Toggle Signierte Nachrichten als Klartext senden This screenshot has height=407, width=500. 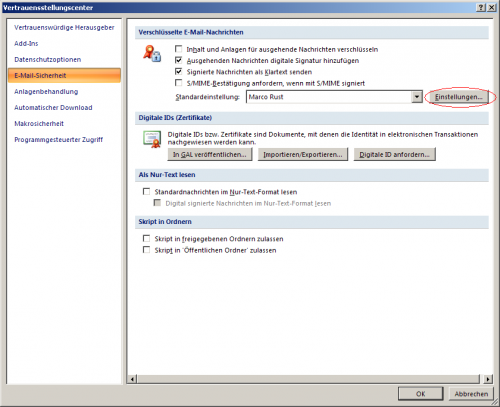(179, 72)
